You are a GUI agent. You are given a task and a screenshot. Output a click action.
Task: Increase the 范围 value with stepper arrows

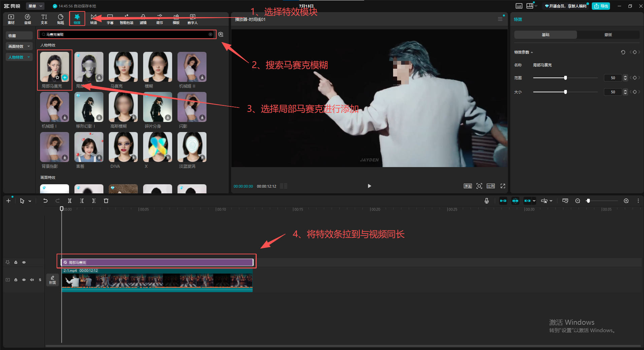coord(625,76)
